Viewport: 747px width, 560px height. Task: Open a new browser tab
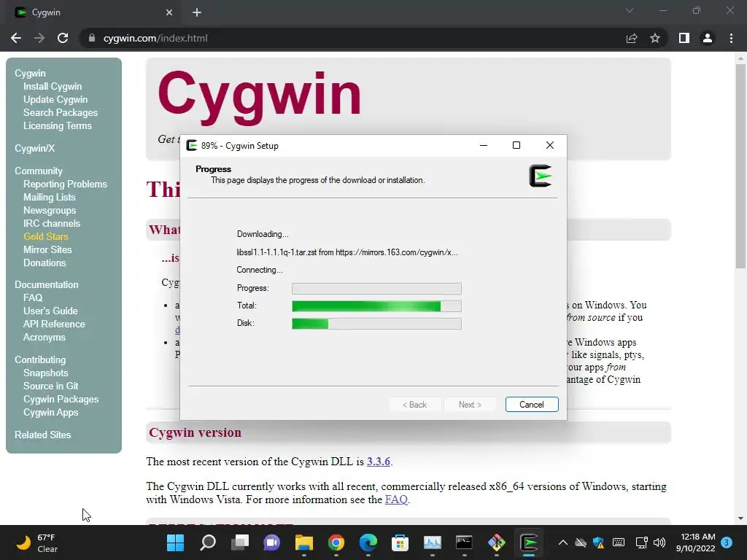[197, 13]
